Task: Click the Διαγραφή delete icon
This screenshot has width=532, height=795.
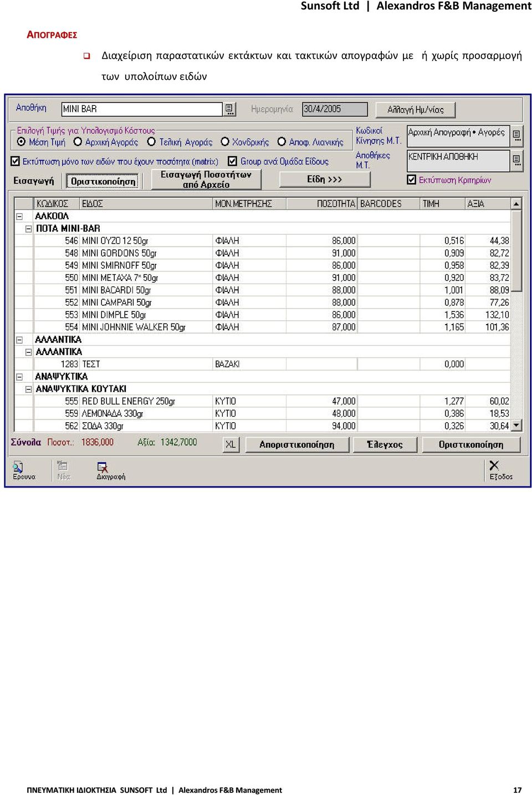Action: [103, 467]
